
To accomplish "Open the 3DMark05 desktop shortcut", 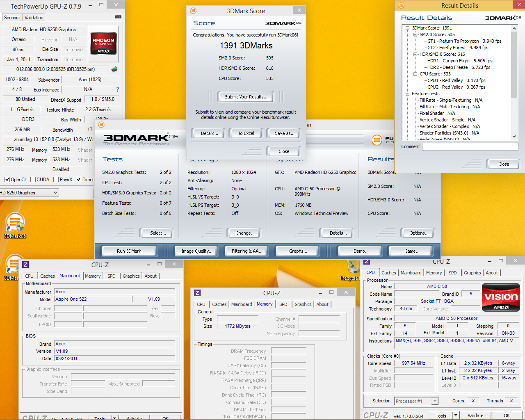I will 15,225.
